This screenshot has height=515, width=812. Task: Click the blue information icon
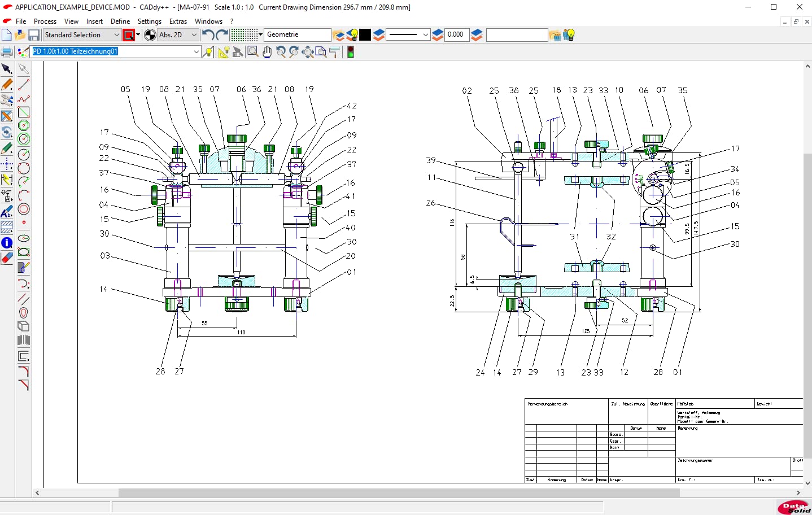click(7, 243)
